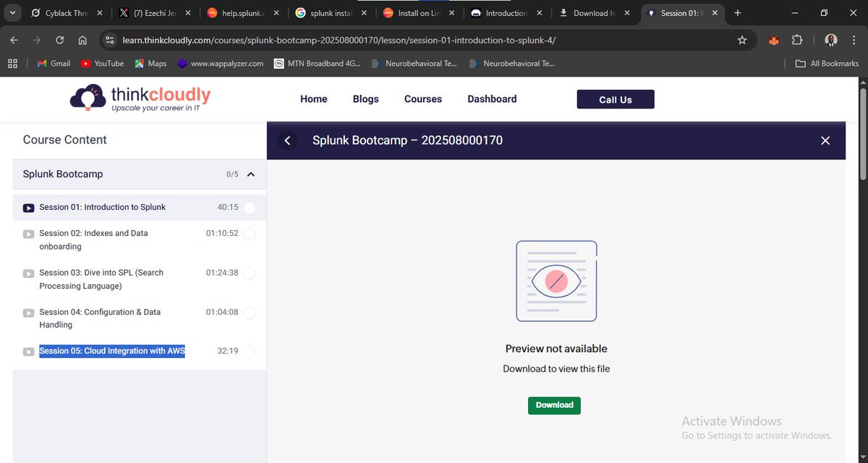Check the completion circle for Session 05
Image resolution: width=868 pixels, height=463 pixels.
click(x=249, y=351)
